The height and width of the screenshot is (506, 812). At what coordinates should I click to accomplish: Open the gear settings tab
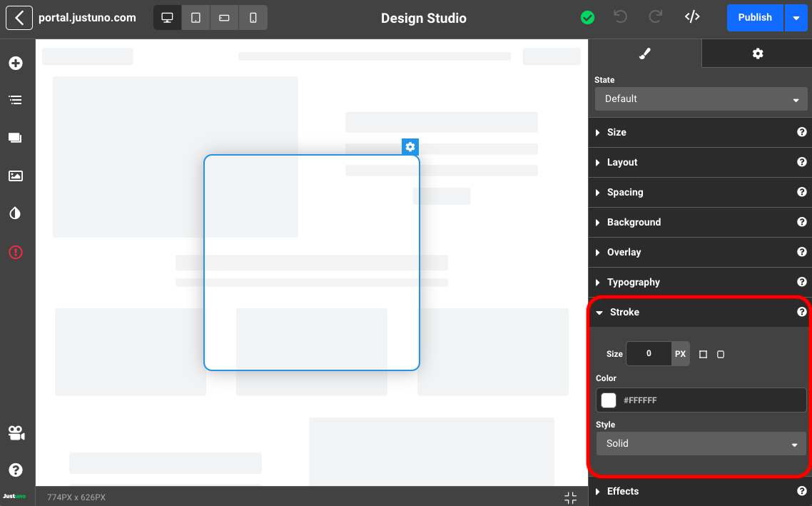(x=757, y=54)
